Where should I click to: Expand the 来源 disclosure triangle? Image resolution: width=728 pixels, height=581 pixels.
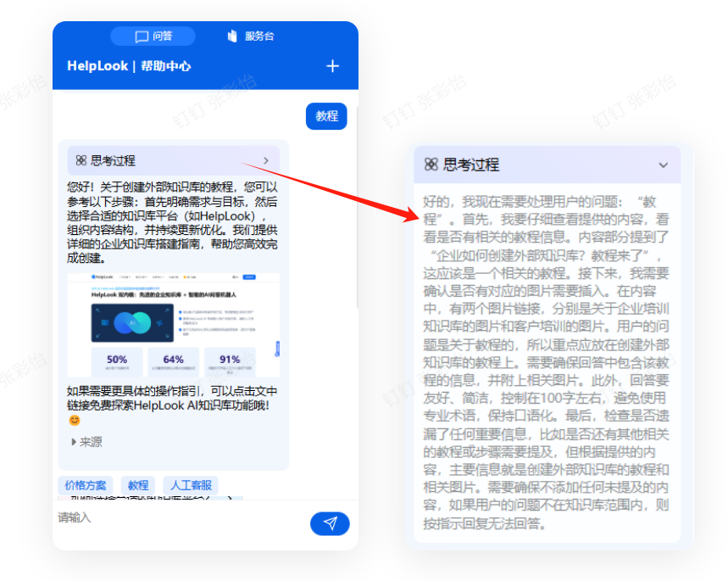coord(74,442)
